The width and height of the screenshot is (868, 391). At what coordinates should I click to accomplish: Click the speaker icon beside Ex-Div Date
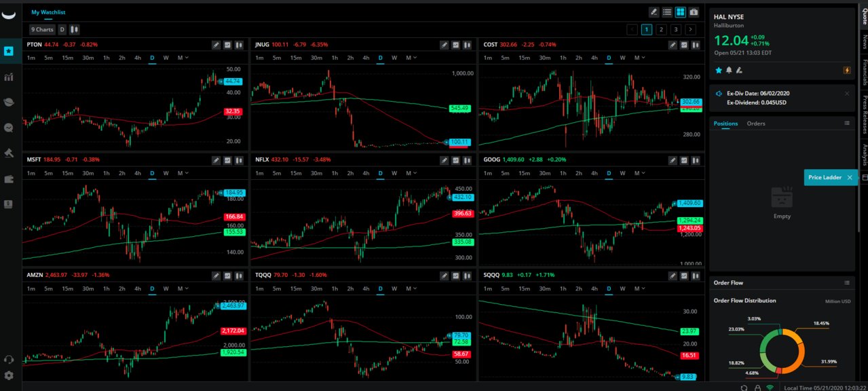(x=719, y=94)
